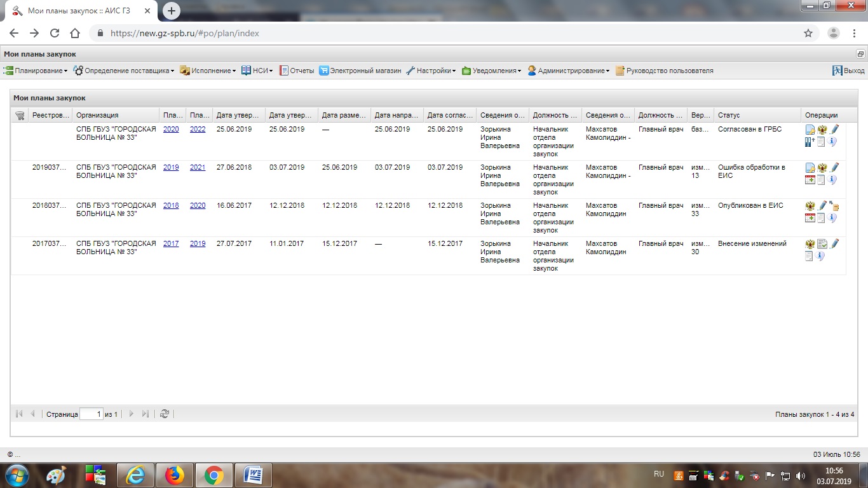Open Firefox from the taskbar
This screenshot has width=868, height=488.
pyautogui.click(x=174, y=475)
